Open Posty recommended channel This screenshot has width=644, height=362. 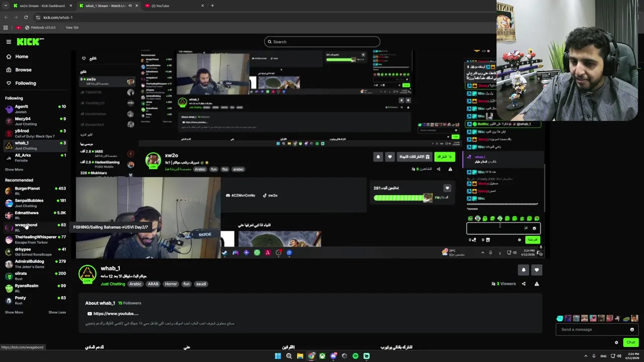(x=35, y=300)
